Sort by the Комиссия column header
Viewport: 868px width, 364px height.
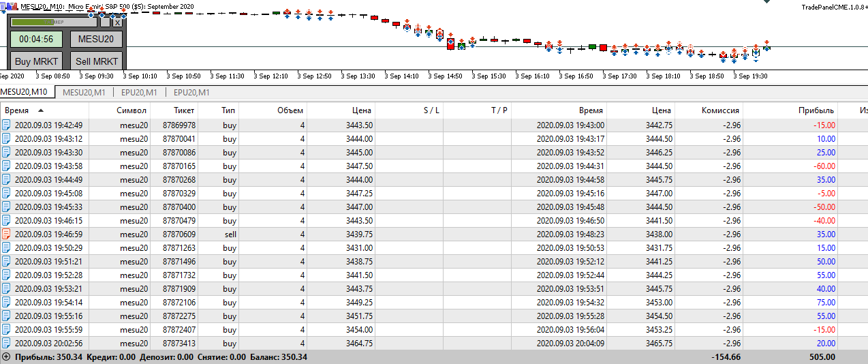720,110
